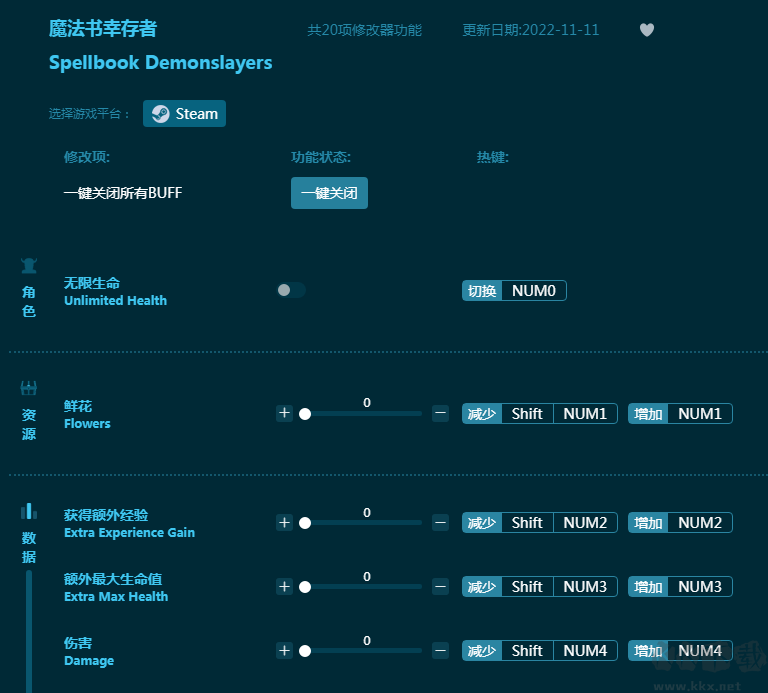Click the NUM0 toggle hotkey box
Screen dimensions: 768x693
pos(534,291)
